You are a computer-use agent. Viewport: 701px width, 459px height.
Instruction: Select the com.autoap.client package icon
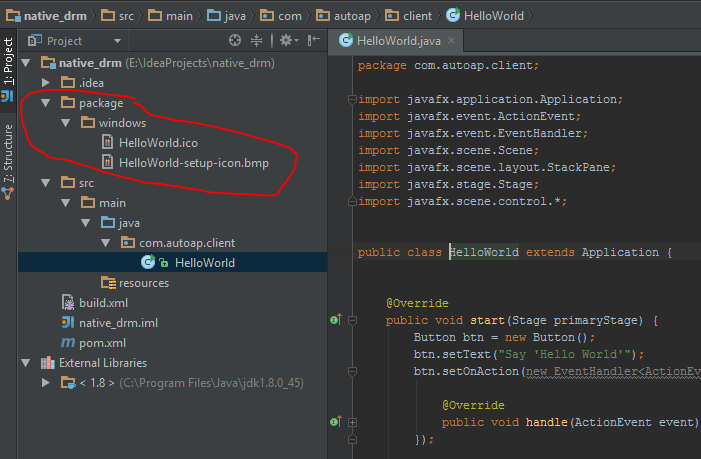(128, 242)
